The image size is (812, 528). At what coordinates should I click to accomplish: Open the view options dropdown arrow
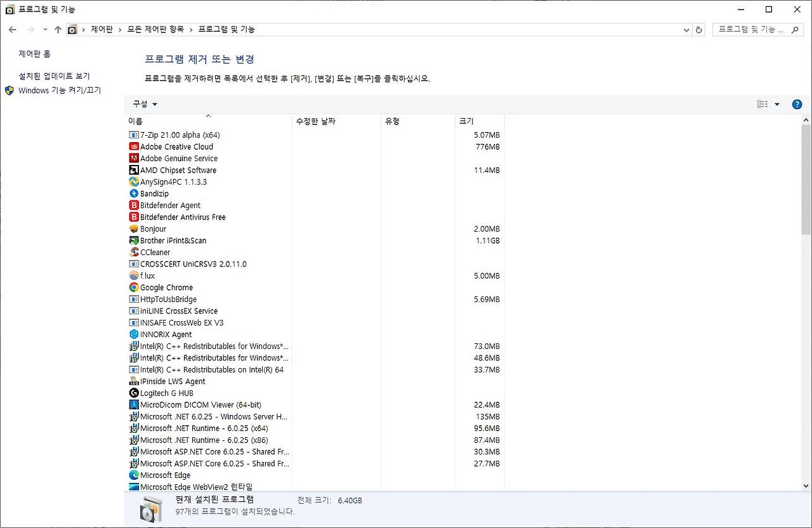[x=777, y=105]
